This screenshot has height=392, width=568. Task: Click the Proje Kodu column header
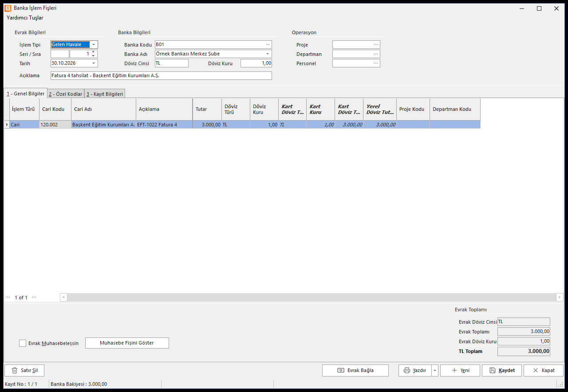[413, 109]
